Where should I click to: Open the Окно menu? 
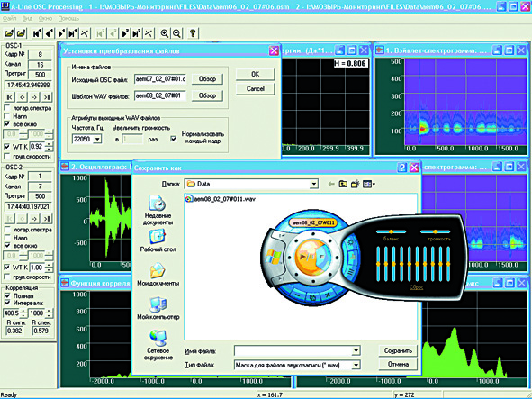(45, 18)
